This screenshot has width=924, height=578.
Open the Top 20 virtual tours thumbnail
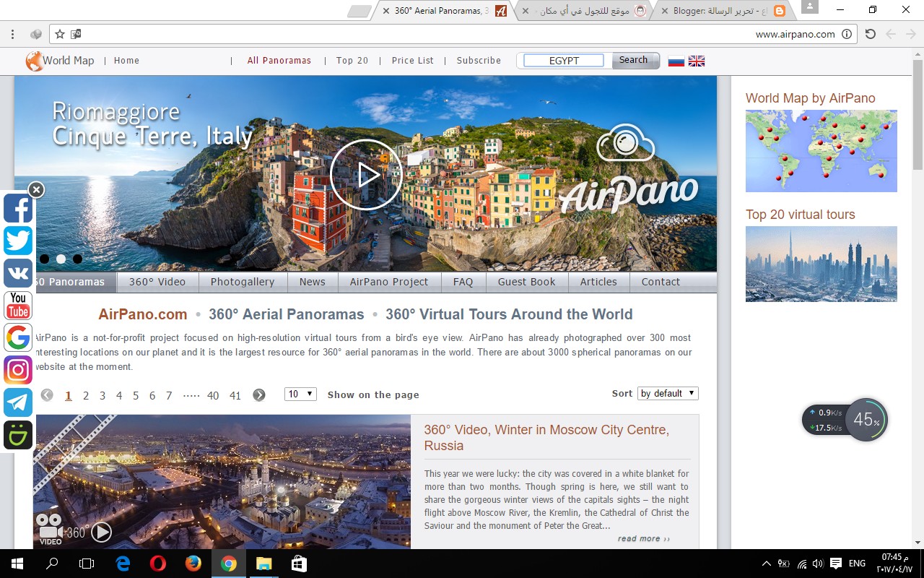point(821,264)
